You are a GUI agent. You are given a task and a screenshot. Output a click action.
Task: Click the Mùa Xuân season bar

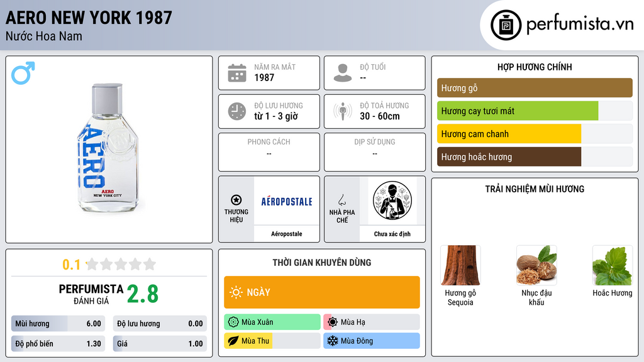(x=272, y=322)
